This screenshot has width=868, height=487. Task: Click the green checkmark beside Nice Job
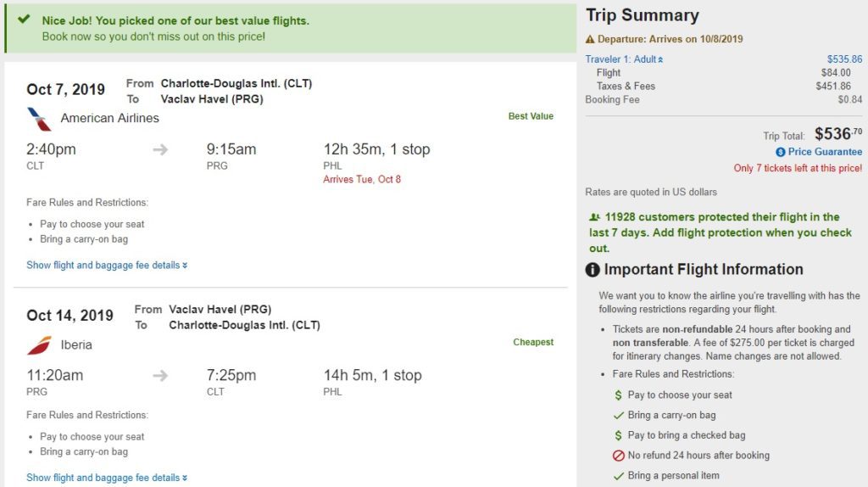tap(24, 20)
